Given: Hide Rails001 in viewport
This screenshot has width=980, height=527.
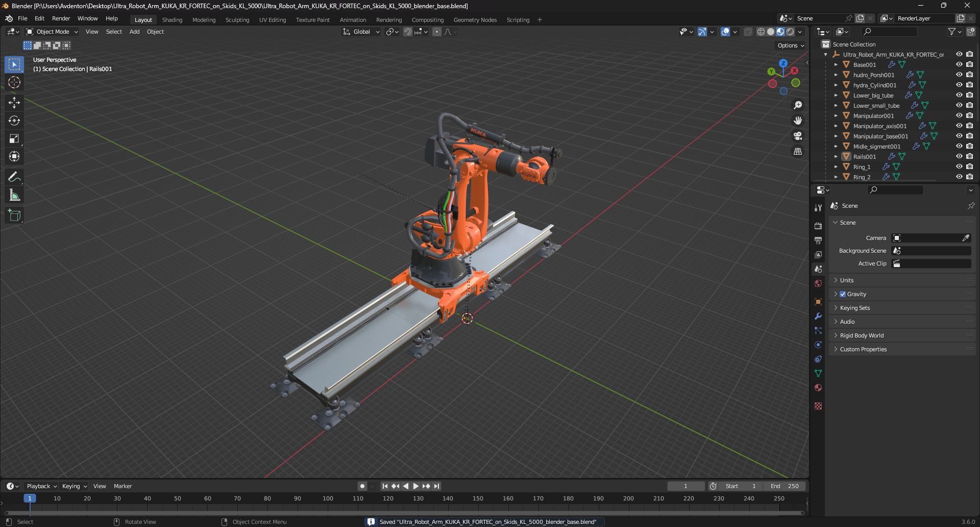Looking at the screenshot, I should pos(959,156).
